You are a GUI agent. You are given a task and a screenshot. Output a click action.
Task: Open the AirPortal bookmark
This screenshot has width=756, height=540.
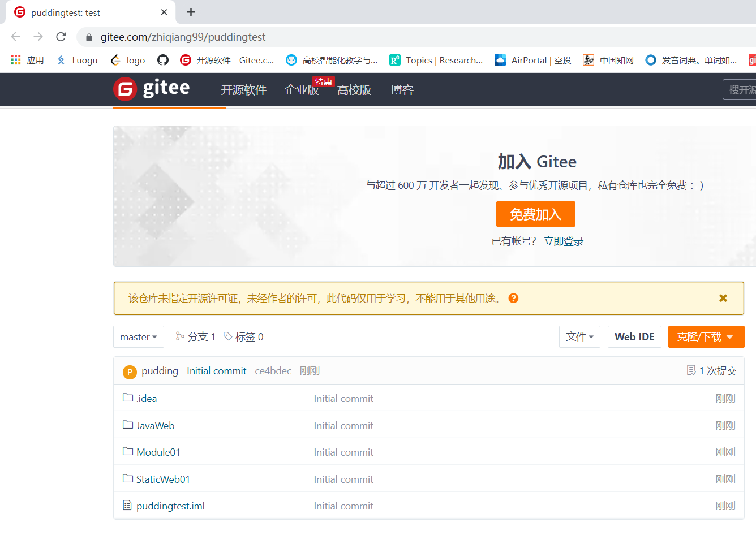click(533, 60)
